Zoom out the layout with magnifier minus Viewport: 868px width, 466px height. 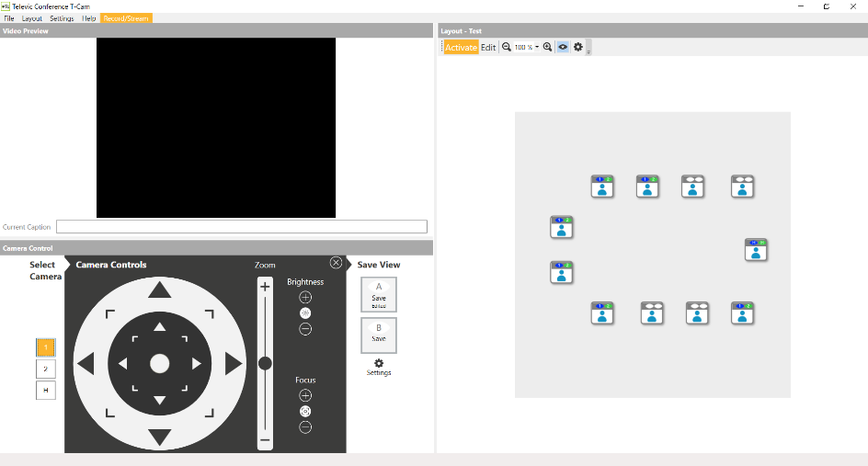(x=506, y=47)
